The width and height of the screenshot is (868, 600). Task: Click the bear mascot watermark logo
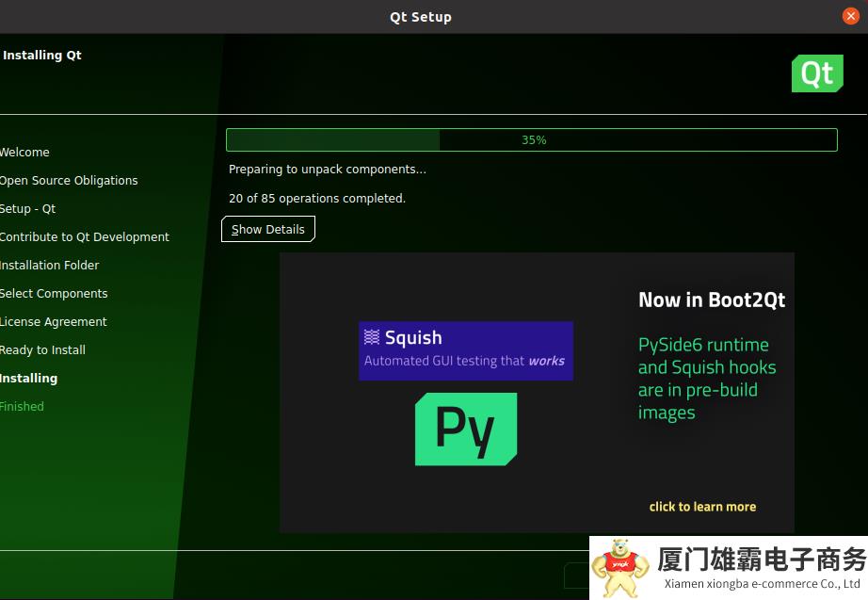(619, 565)
